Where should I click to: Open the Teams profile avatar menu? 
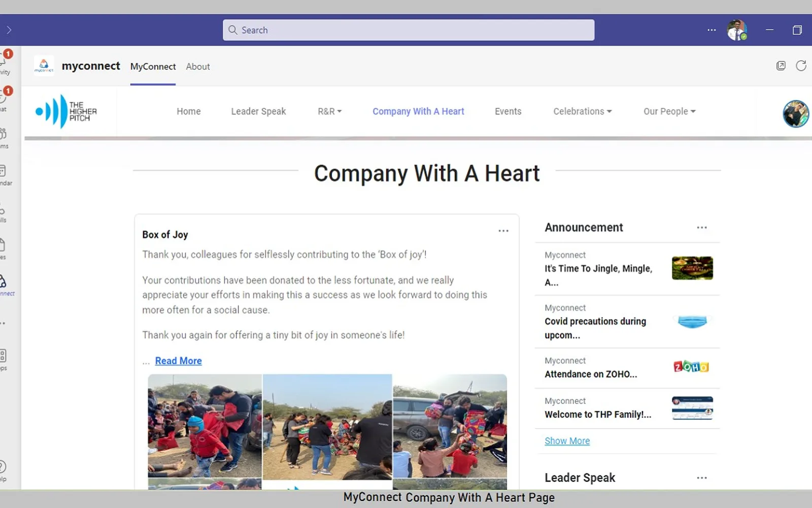point(736,30)
